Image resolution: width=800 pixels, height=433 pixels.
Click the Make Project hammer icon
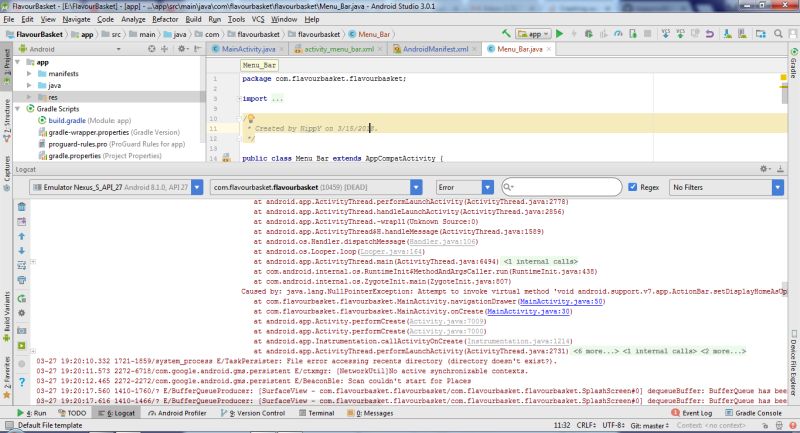point(506,34)
